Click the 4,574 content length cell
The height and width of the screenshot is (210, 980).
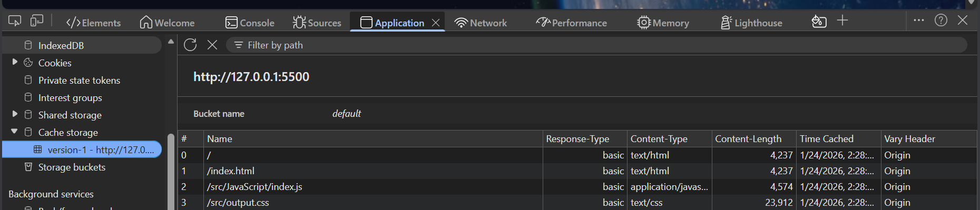tap(754, 186)
